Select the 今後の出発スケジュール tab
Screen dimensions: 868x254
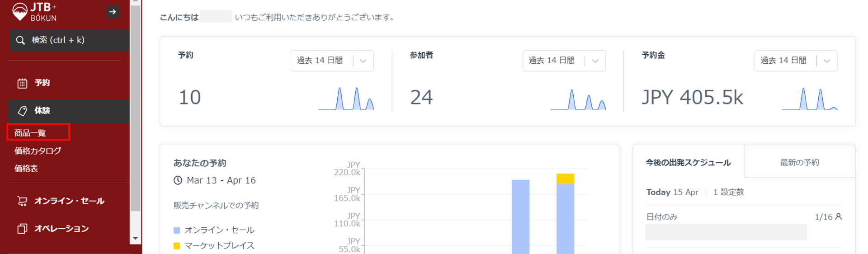pos(688,162)
